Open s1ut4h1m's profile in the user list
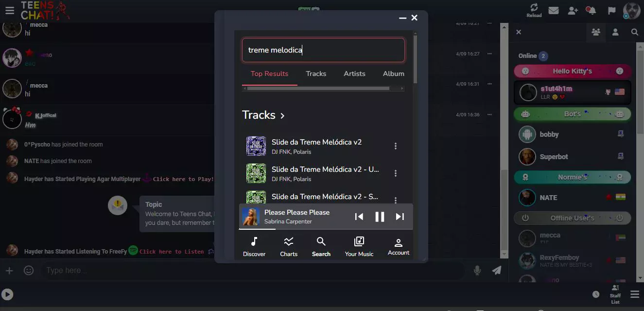The height and width of the screenshot is (311, 644). 572,92
